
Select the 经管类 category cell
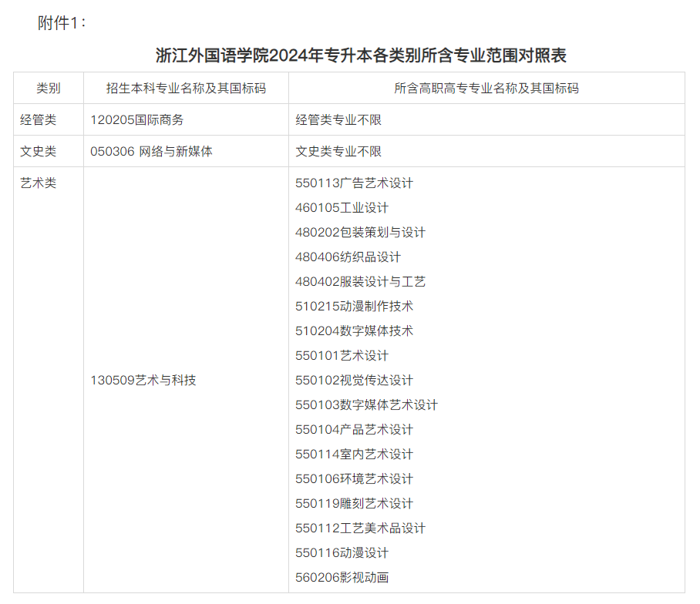[35, 119]
